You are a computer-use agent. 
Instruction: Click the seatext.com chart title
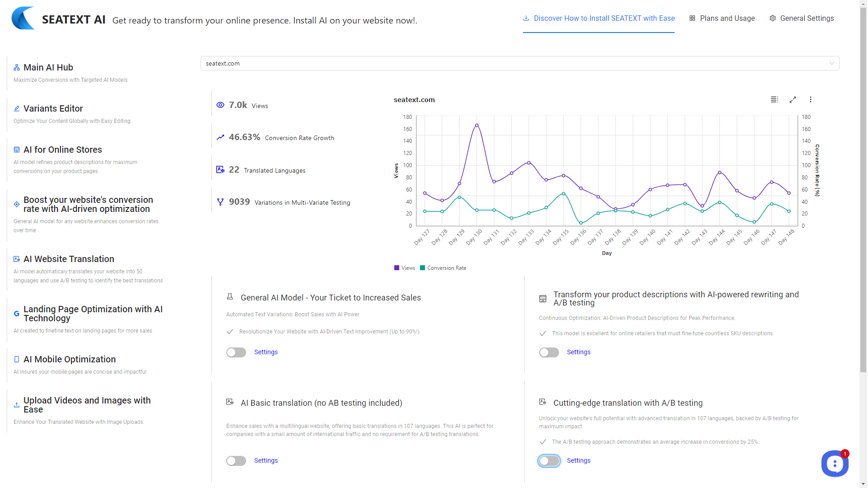[414, 100]
